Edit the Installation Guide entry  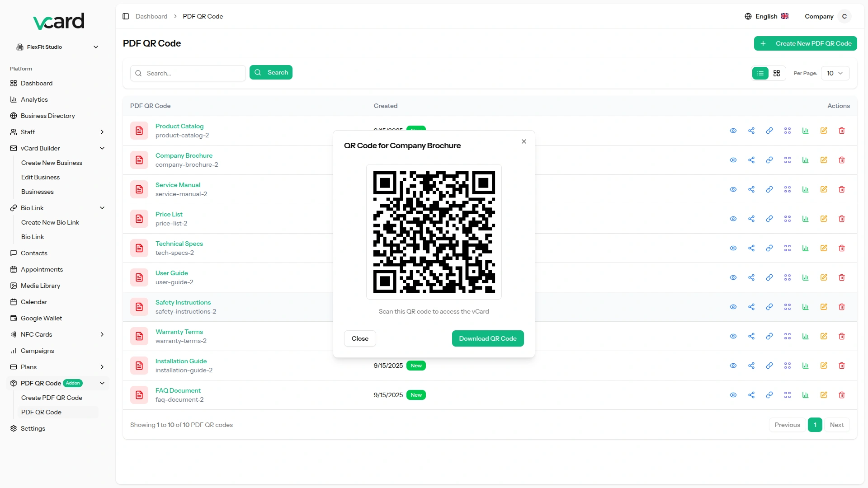[824, 366]
